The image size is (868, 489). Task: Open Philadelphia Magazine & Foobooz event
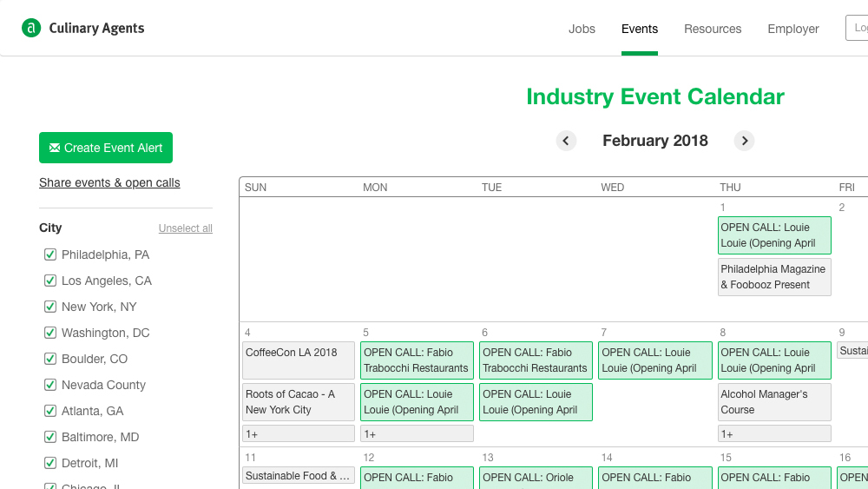pos(774,277)
